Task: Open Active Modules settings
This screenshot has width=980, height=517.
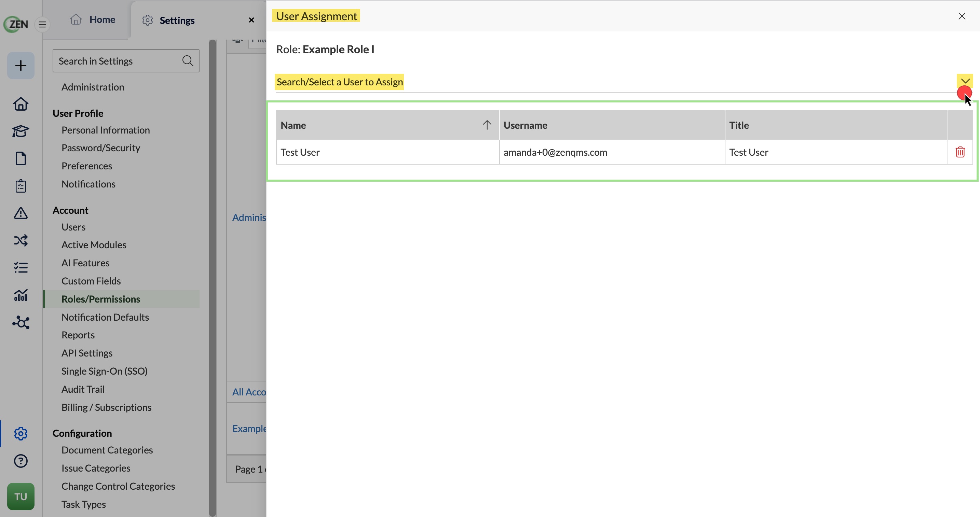Action: 94,245
